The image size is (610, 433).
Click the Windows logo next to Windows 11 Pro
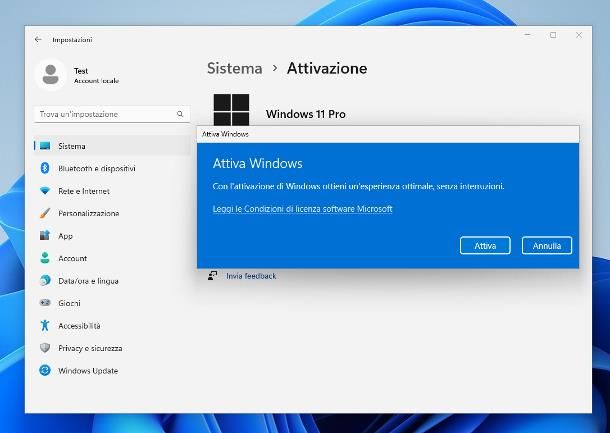point(231,110)
